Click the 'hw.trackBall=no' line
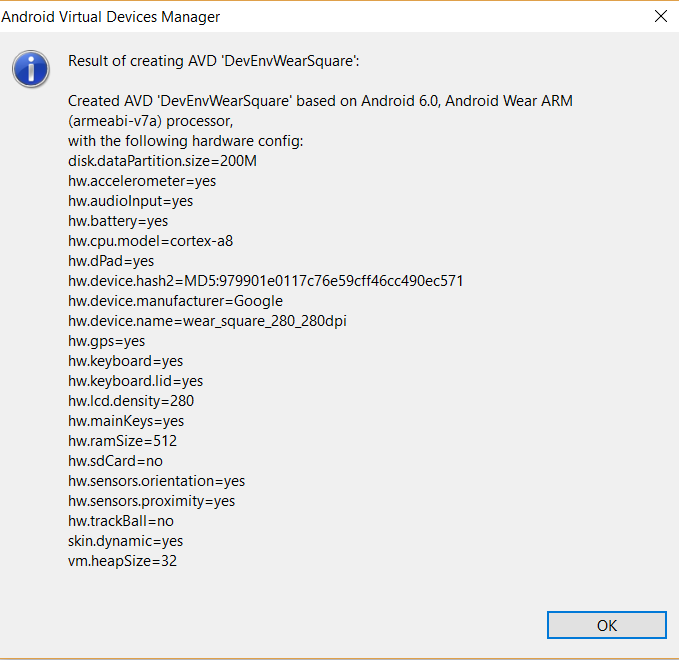Screen dimensions: 679x660 pyautogui.click(x=121, y=521)
